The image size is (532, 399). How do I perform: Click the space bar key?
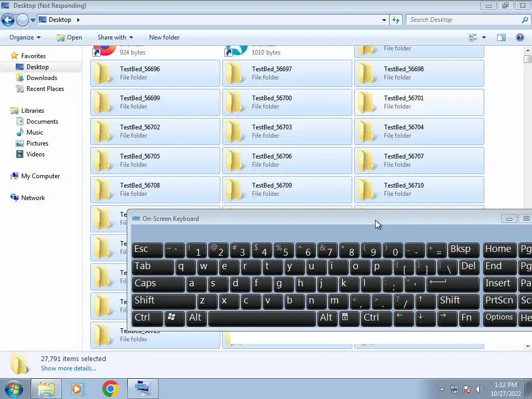click(262, 318)
